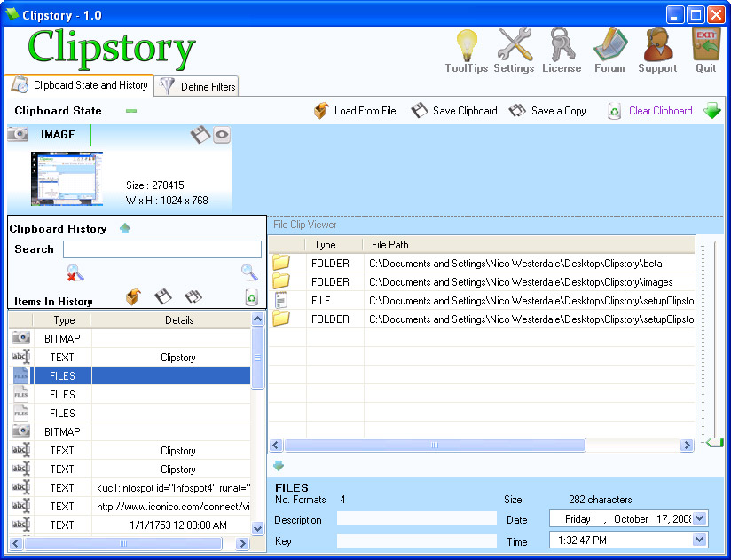The image size is (731, 560).
Task: Select the FOLDER path ending 'Clipstory\images'
Action: coord(521,282)
